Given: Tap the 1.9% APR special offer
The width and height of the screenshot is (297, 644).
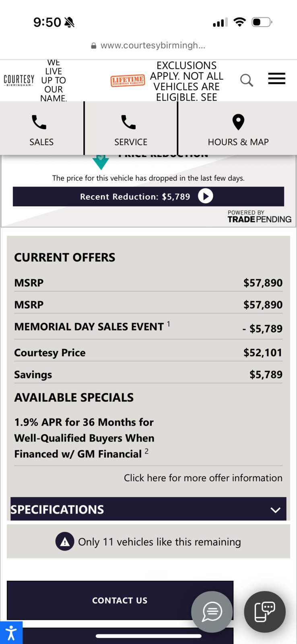Looking at the screenshot, I should (x=84, y=438).
